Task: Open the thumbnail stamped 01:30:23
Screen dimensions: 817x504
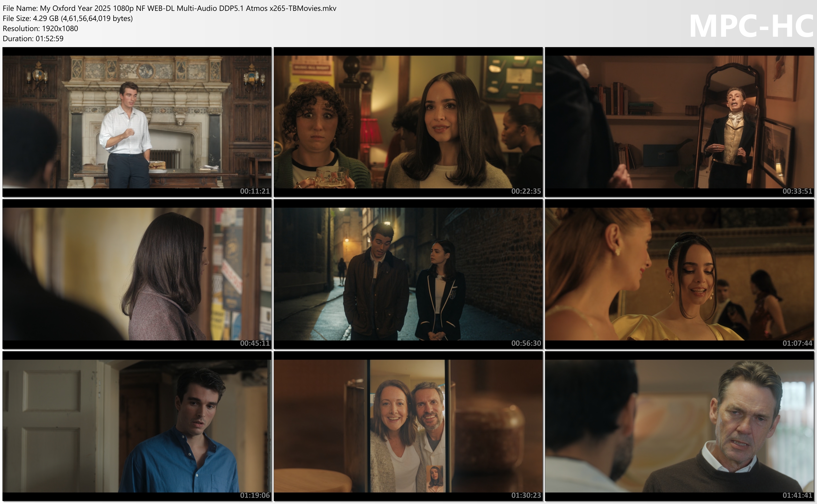Action: pos(408,426)
